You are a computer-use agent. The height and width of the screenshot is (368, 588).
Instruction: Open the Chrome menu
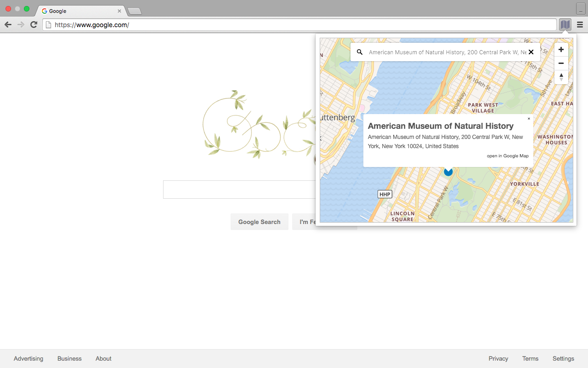[x=580, y=24]
